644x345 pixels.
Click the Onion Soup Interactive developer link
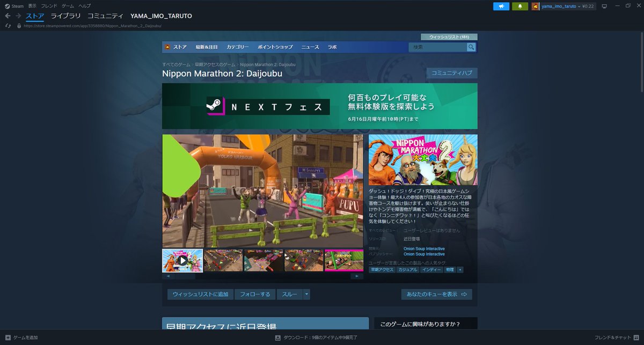click(423, 248)
